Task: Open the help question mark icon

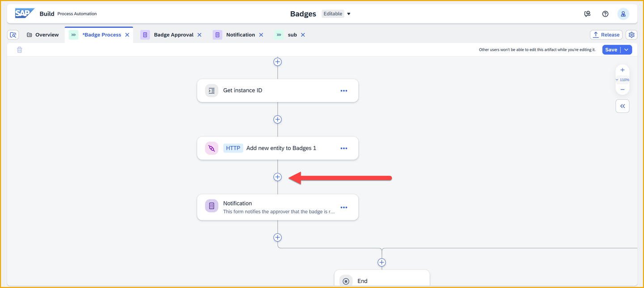Action: [x=605, y=14]
